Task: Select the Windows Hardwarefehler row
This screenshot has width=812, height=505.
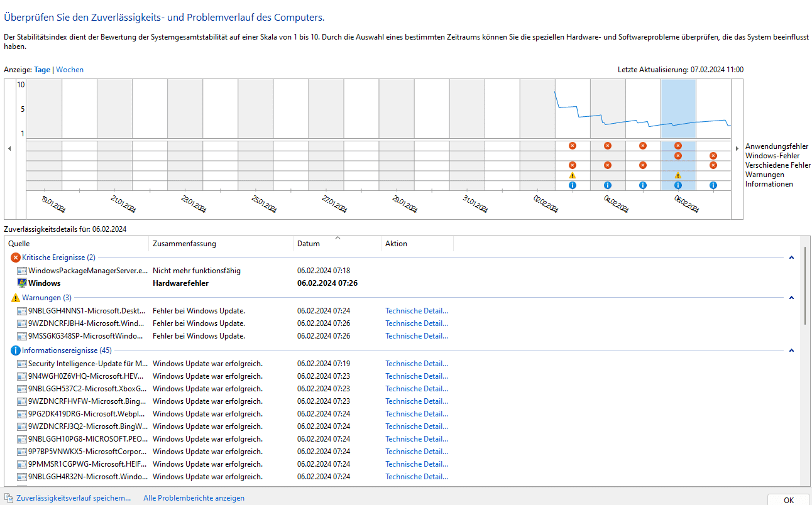Action: [x=402, y=283]
